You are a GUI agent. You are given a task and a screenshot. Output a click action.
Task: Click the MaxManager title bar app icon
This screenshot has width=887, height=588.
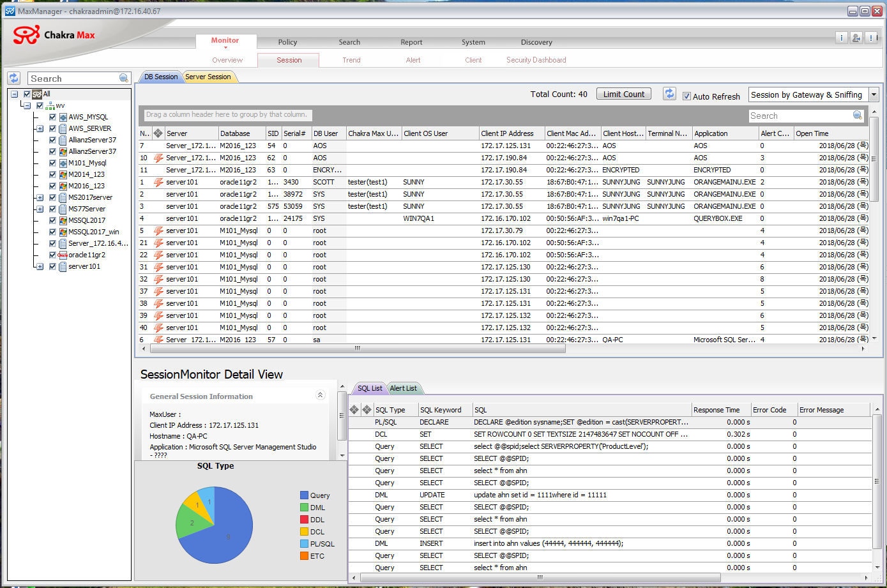tap(10, 11)
